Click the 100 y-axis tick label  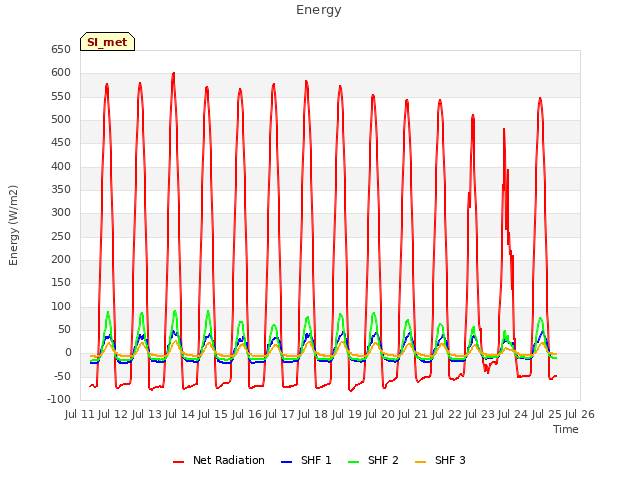click(61, 307)
